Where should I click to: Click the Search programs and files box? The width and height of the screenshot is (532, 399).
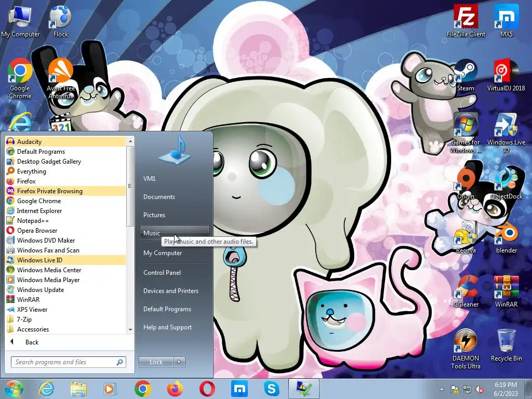pyautogui.click(x=68, y=362)
